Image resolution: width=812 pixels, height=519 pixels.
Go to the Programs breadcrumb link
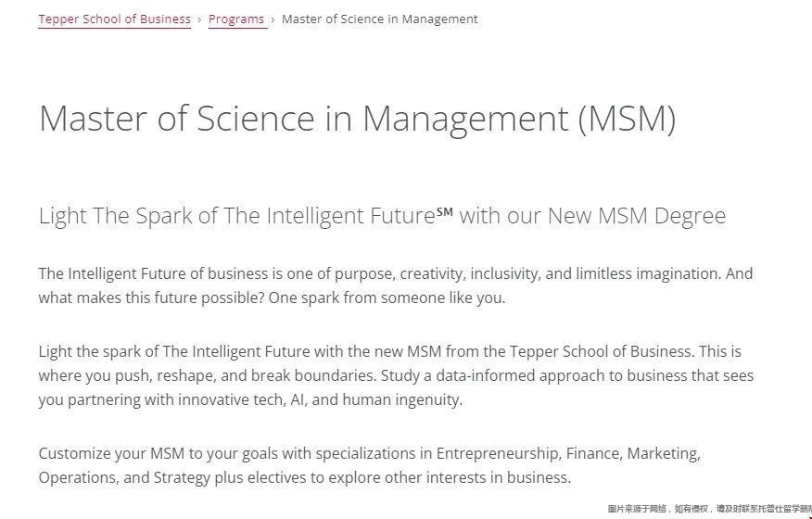[236, 19]
